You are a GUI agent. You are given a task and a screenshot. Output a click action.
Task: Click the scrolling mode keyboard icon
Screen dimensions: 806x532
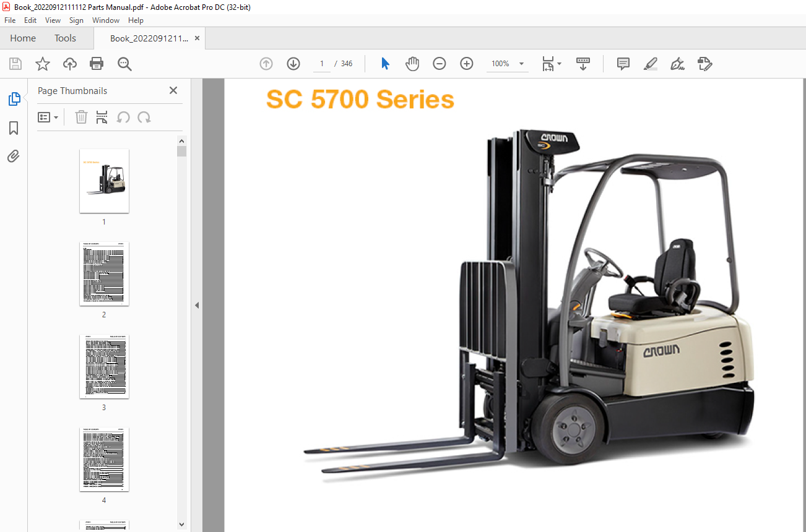click(583, 64)
